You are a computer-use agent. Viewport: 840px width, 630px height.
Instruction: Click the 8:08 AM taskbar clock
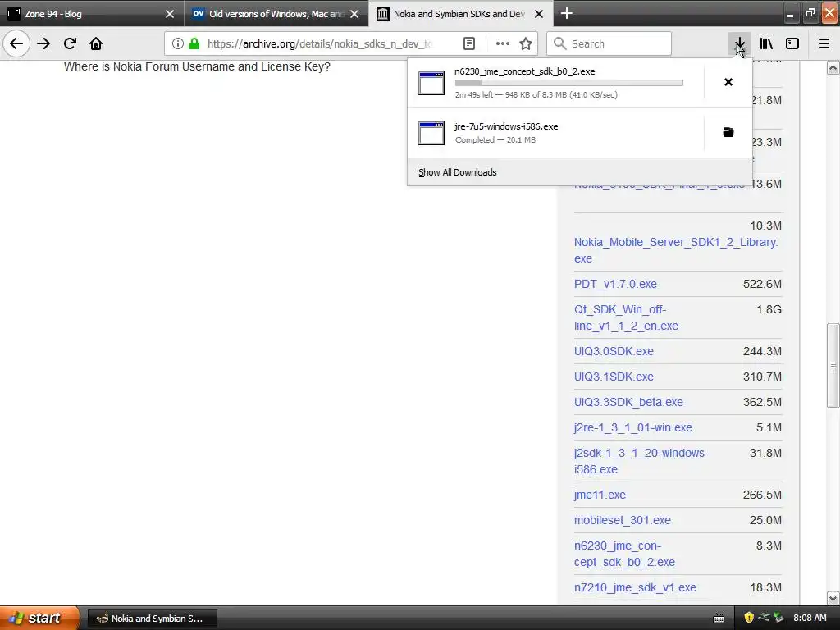(810, 618)
